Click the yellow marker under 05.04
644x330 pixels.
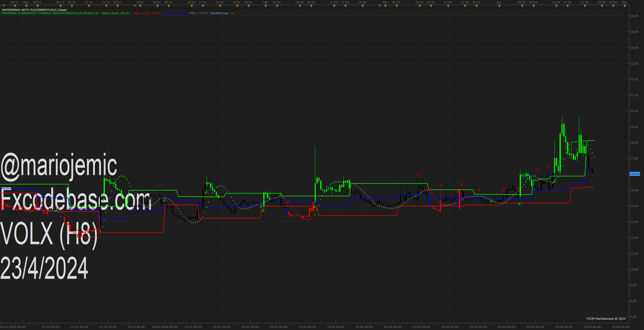(x=522, y=6)
